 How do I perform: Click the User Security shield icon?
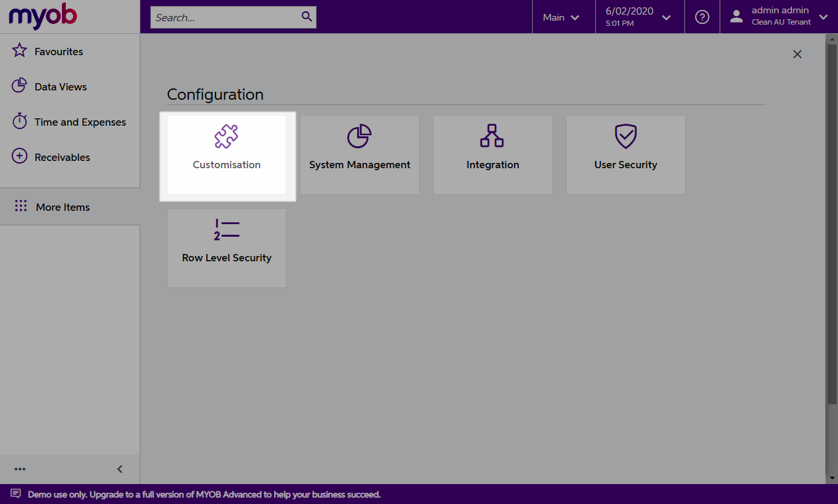coord(626,136)
